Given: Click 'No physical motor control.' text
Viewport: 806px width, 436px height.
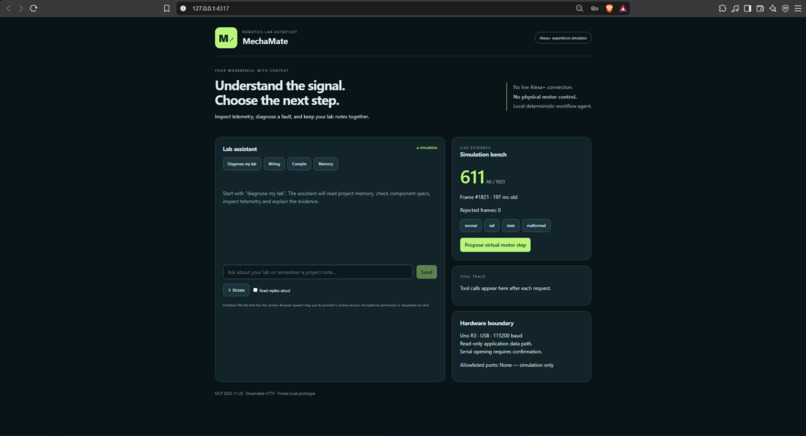Looking at the screenshot, I should point(545,97).
